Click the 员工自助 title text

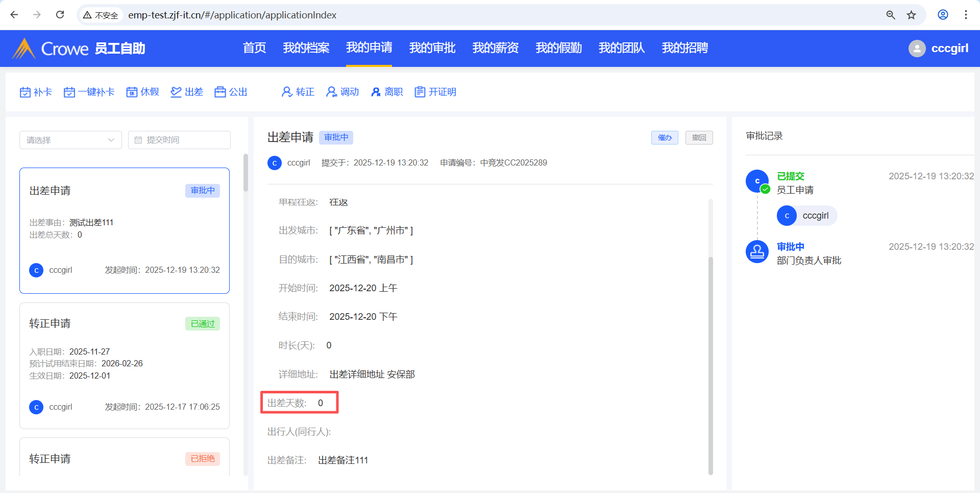click(x=120, y=49)
